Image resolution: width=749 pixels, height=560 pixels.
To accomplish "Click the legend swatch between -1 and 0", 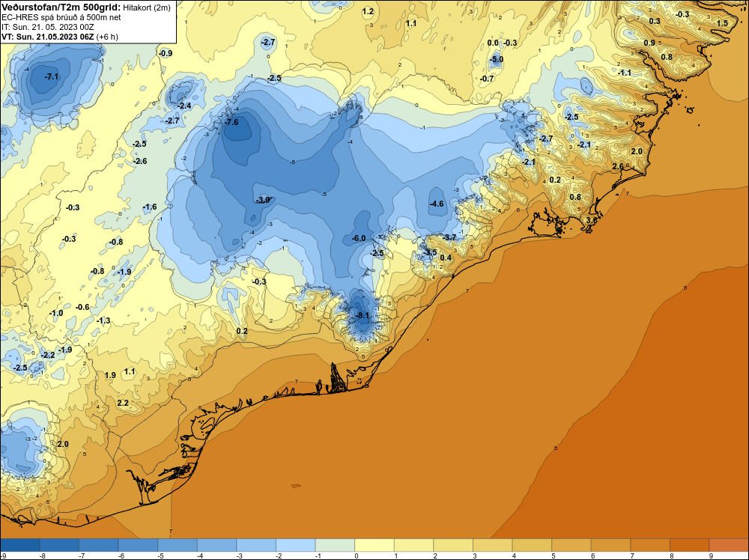I will coord(335,545).
